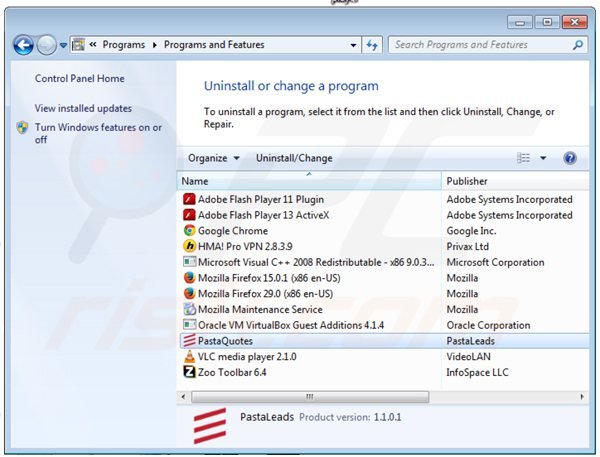600x457 pixels.
Task: Open Control Panel Home link
Action: (x=80, y=78)
